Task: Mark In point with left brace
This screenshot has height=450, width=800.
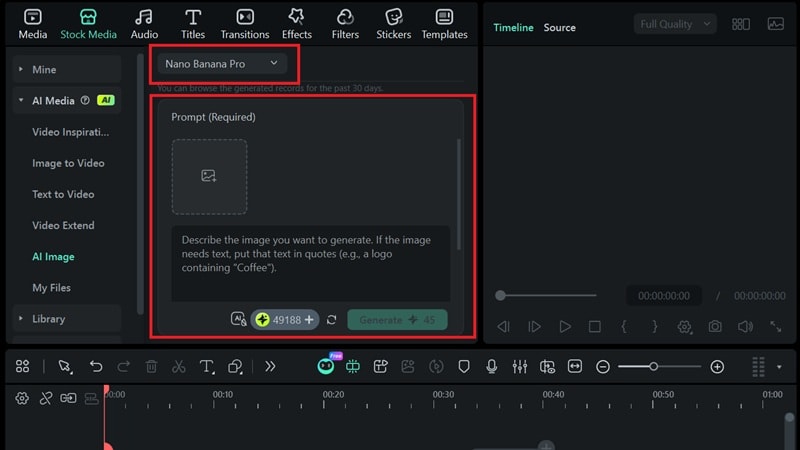Action: tap(623, 327)
